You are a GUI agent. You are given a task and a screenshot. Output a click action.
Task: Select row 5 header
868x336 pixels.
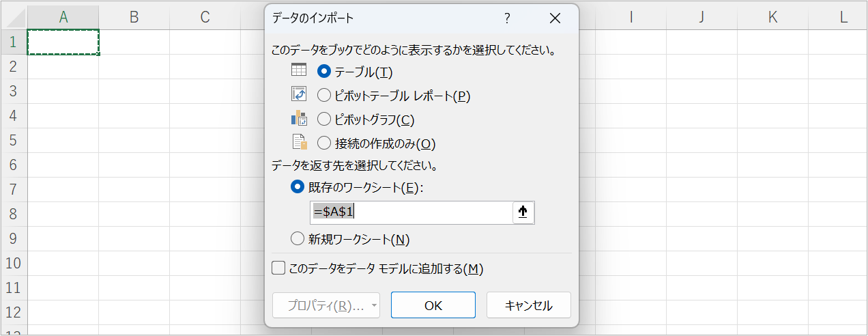pyautogui.click(x=14, y=140)
